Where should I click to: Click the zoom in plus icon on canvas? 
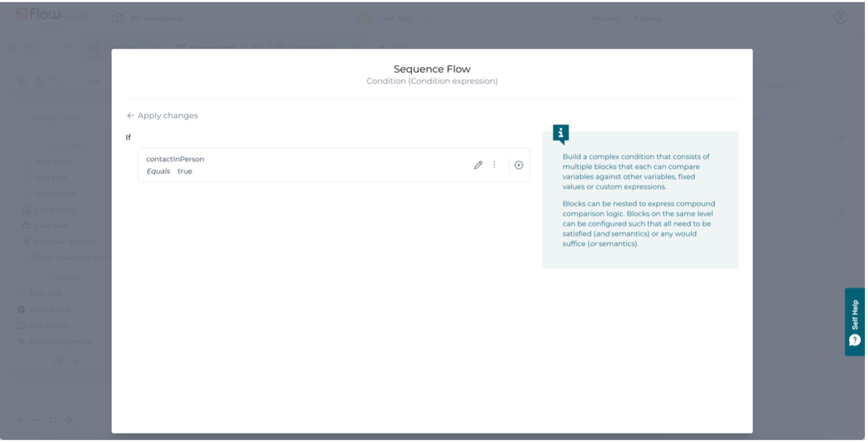(x=19, y=420)
